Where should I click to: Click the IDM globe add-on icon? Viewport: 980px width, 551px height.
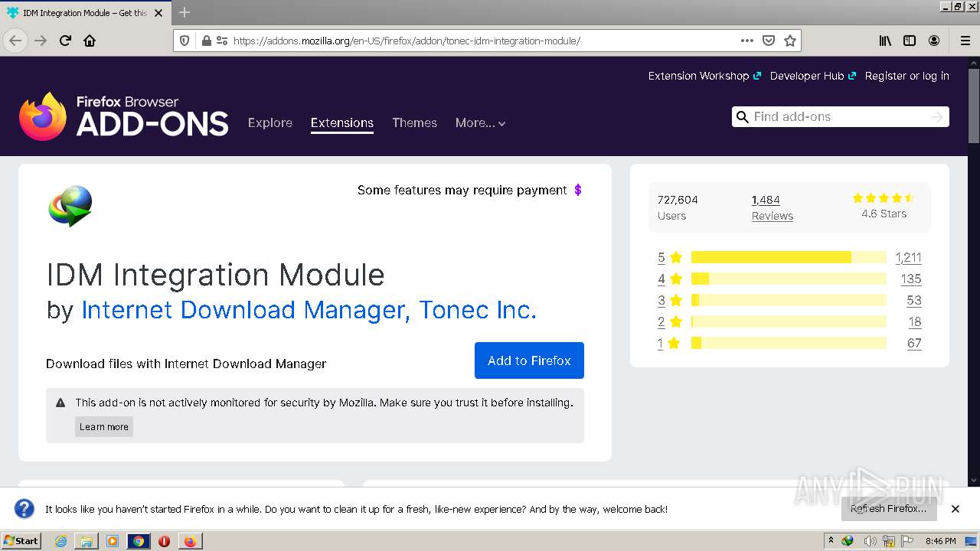click(x=70, y=206)
